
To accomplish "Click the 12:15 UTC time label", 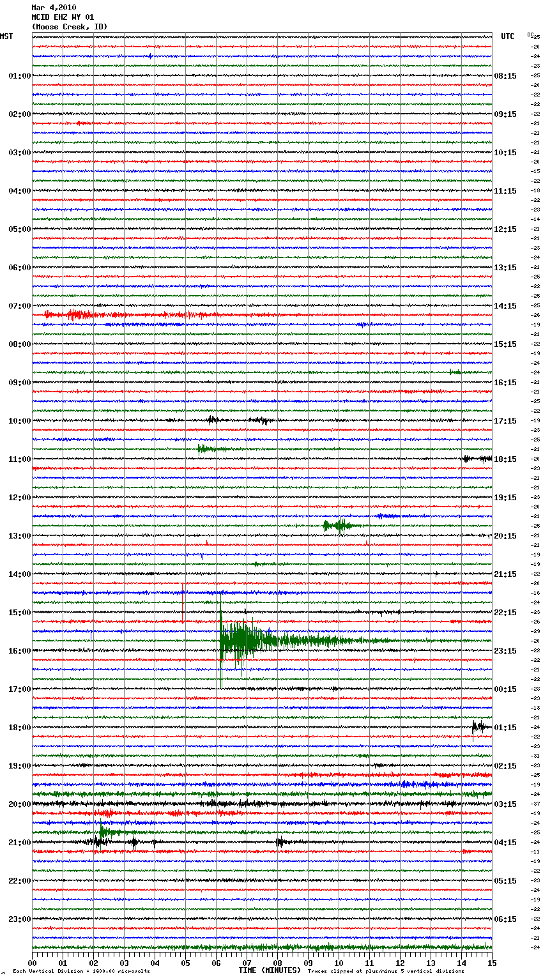I will (x=505, y=229).
